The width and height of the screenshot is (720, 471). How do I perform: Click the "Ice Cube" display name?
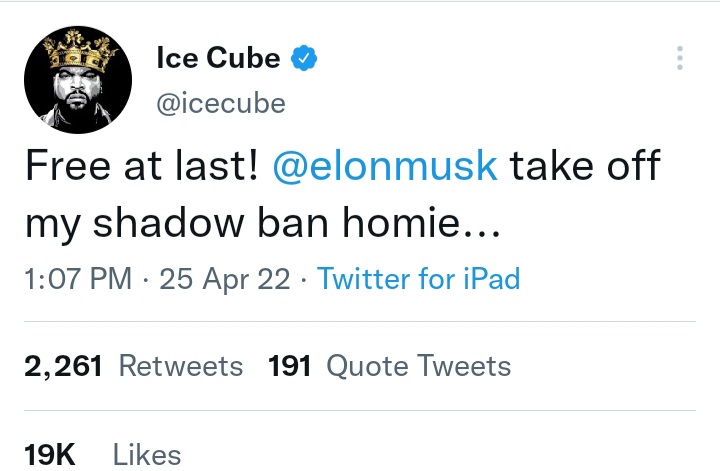pyautogui.click(x=218, y=59)
